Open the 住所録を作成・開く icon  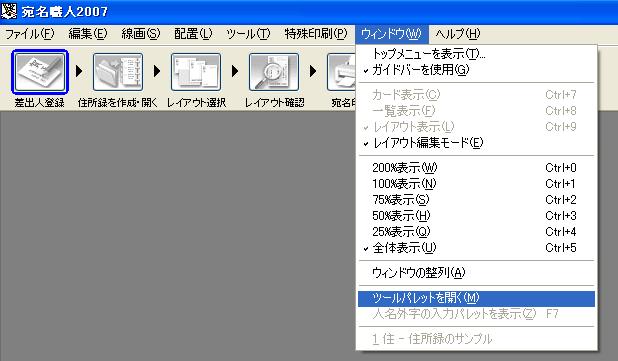[x=118, y=72]
